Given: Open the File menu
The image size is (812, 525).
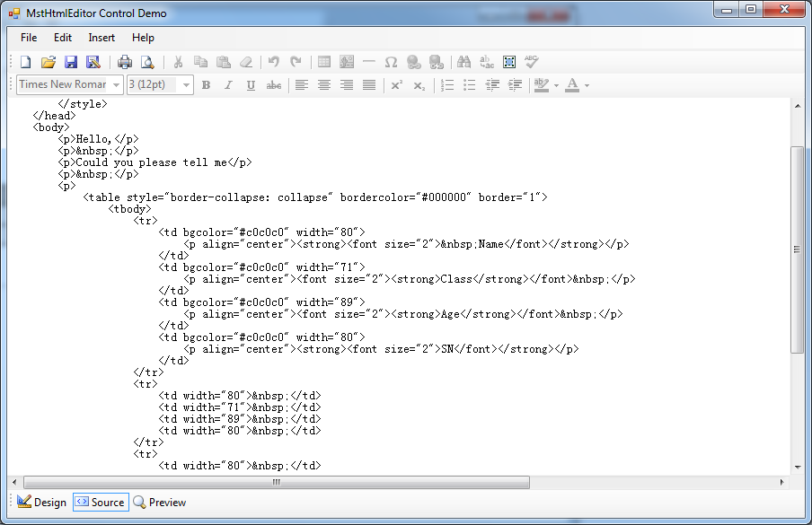Looking at the screenshot, I should 29,38.
